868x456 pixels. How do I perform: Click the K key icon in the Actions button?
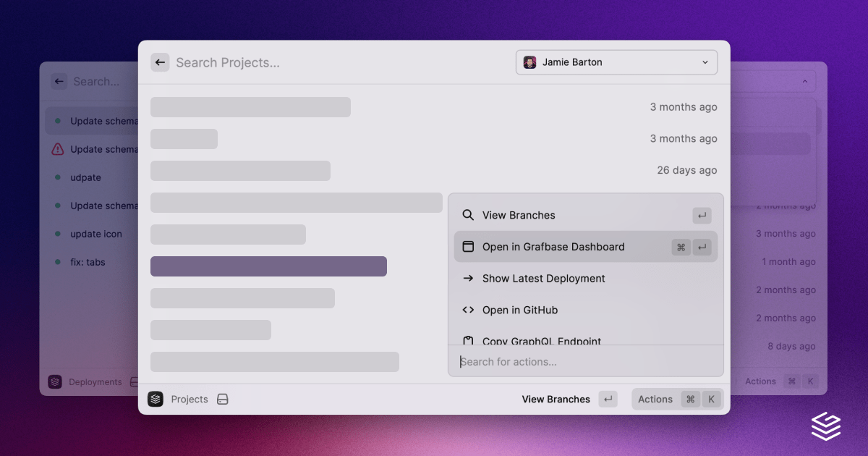pyautogui.click(x=711, y=400)
